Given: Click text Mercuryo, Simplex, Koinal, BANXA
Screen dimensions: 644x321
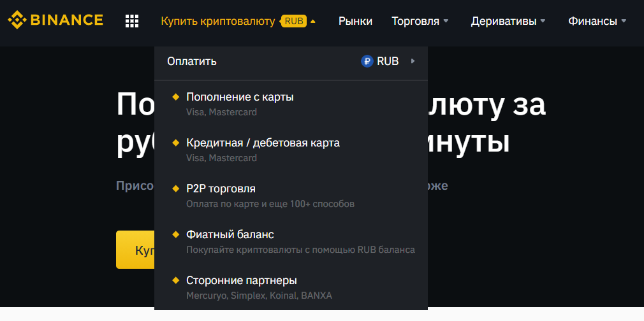Looking at the screenshot, I should 259,296.
